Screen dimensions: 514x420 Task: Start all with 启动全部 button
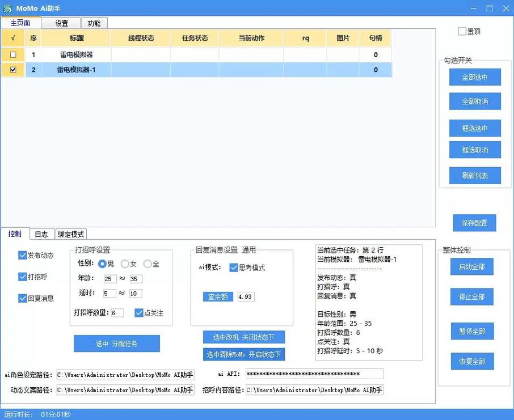tap(471, 266)
